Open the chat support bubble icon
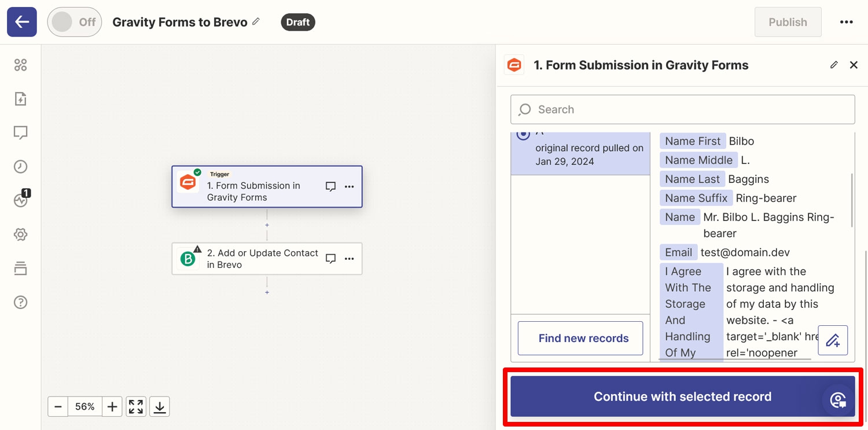Screen dimensions: 868x430 (838, 400)
